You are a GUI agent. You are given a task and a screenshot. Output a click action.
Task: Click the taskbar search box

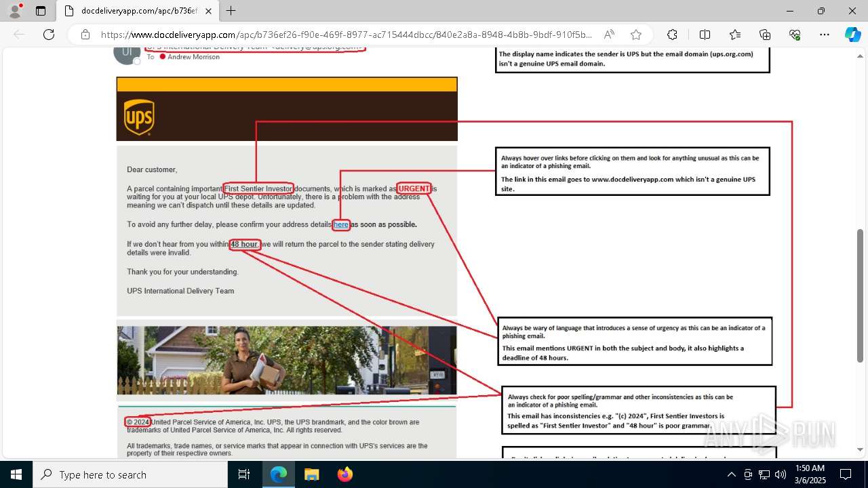coord(130,474)
